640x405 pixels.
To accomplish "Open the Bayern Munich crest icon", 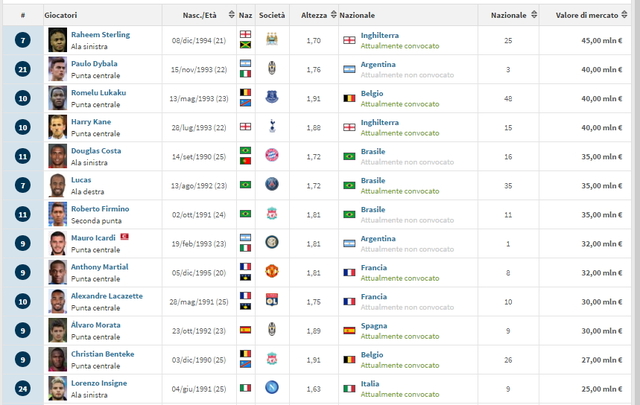I will (x=272, y=155).
